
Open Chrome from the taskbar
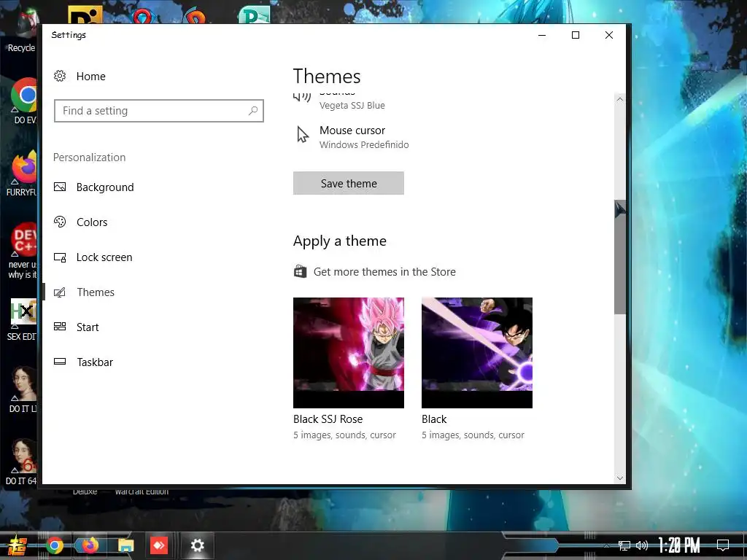(x=54, y=545)
